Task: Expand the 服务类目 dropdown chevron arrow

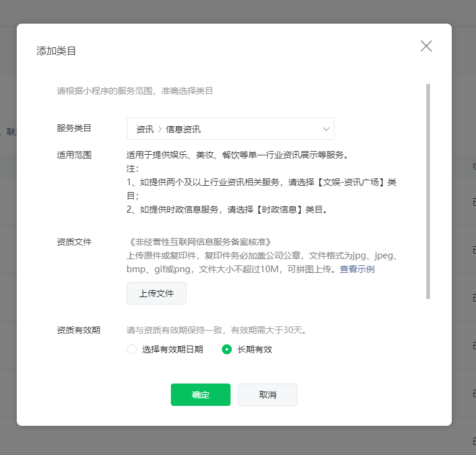Action: (x=326, y=129)
